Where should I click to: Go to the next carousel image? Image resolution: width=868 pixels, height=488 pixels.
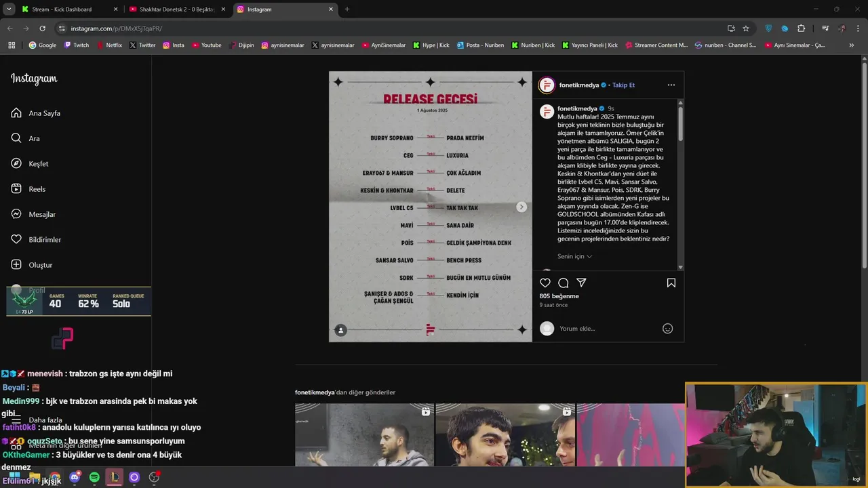521,207
